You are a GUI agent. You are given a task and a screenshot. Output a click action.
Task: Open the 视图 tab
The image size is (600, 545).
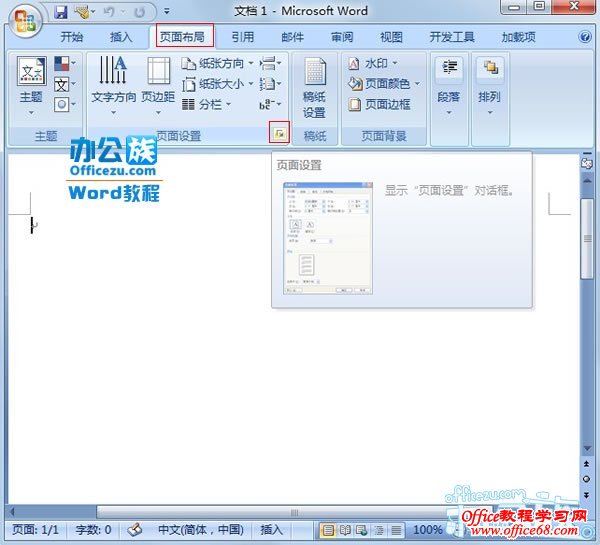(391, 37)
